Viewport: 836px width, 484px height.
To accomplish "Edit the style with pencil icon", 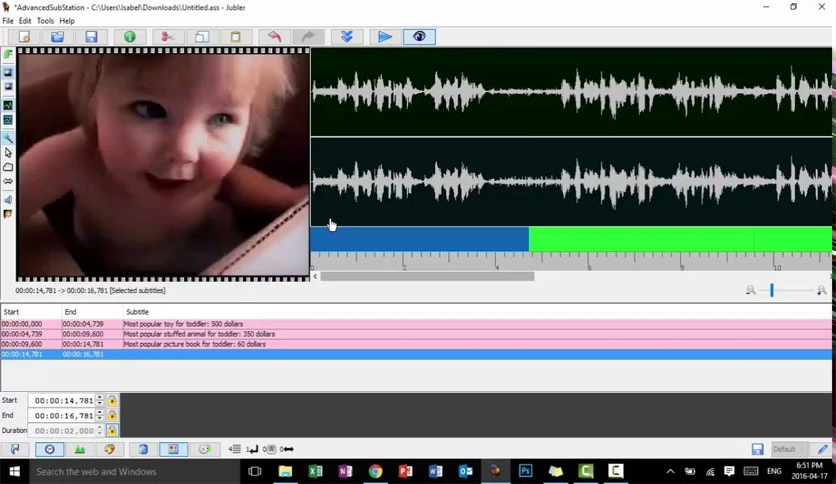I will point(823,449).
